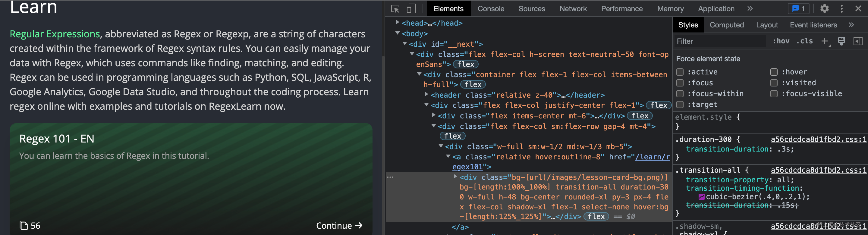Viewport: 868px width, 235px height.
Task: Open the Sources tab
Action: [x=532, y=9]
